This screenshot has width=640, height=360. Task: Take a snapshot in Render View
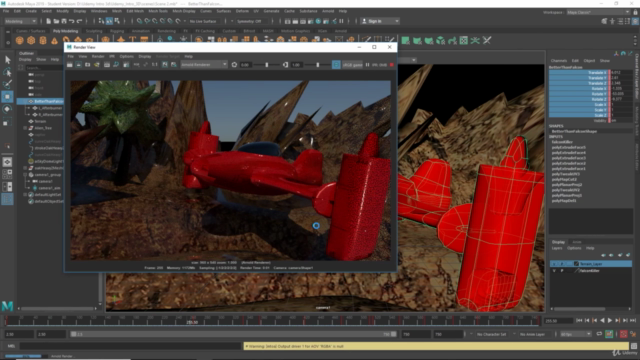pos(87,65)
